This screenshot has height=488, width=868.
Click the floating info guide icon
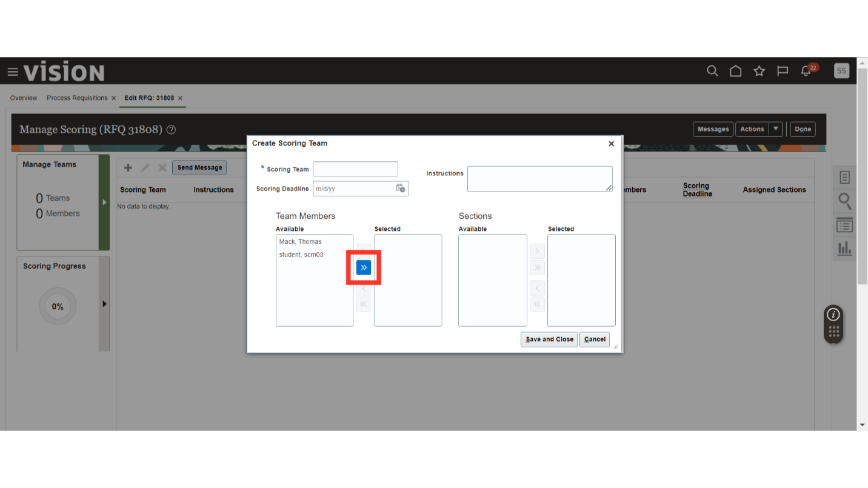[833, 315]
